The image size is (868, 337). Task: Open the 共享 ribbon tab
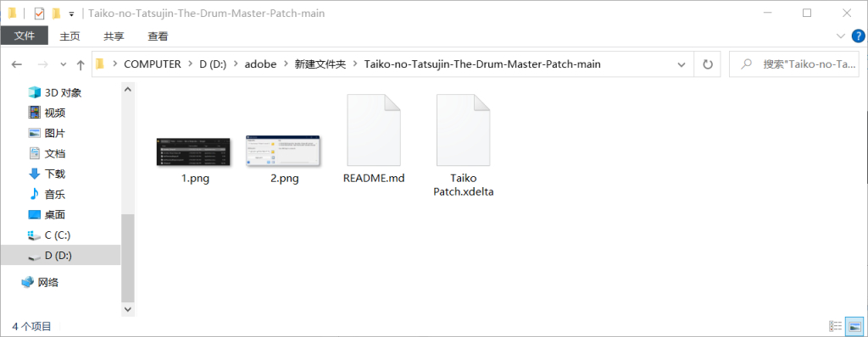114,36
